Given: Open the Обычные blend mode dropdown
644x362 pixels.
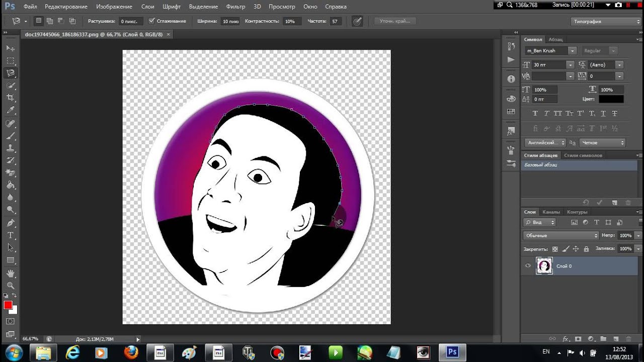Looking at the screenshot, I should (561, 235).
